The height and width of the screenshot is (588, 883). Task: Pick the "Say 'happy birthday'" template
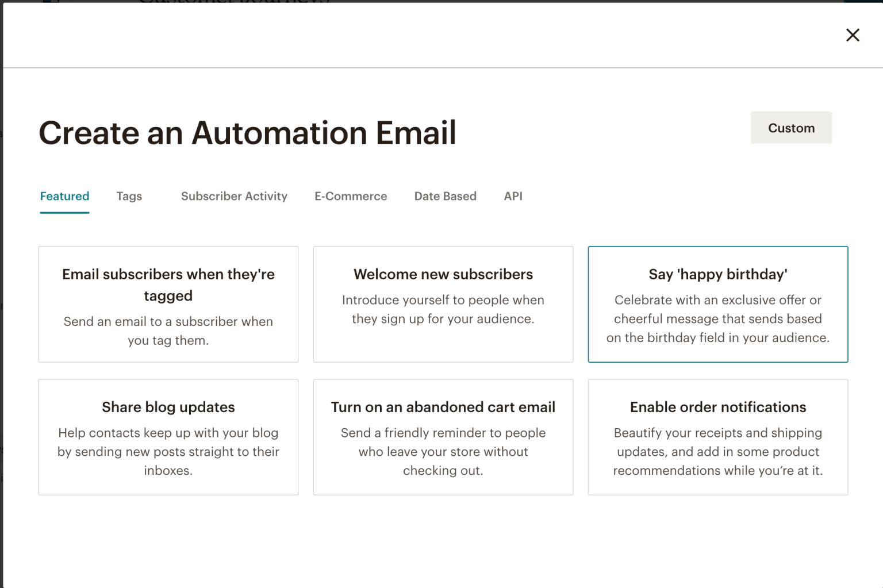point(717,304)
